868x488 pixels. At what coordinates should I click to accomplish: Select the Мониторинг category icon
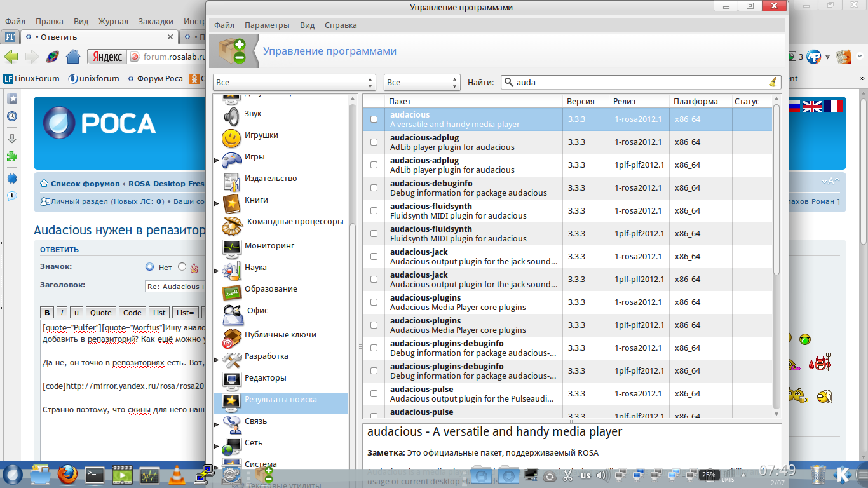(231, 247)
